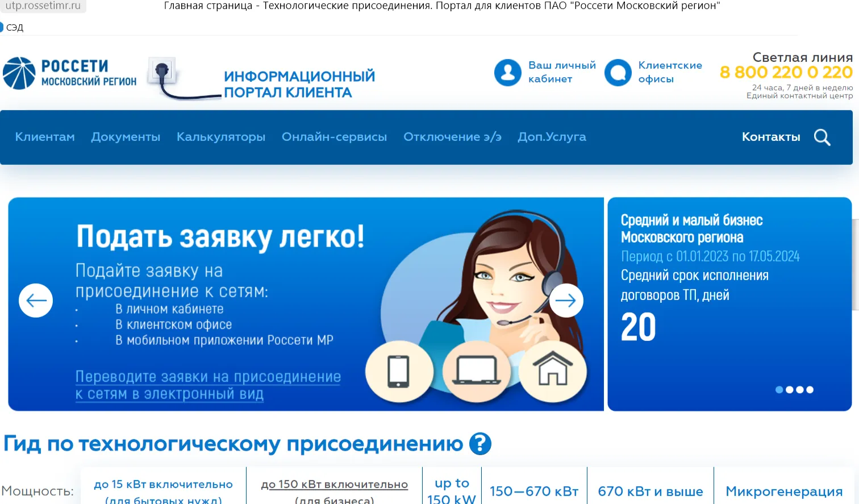
Task: Click the house circle icon
Action: [x=553, y=372]
